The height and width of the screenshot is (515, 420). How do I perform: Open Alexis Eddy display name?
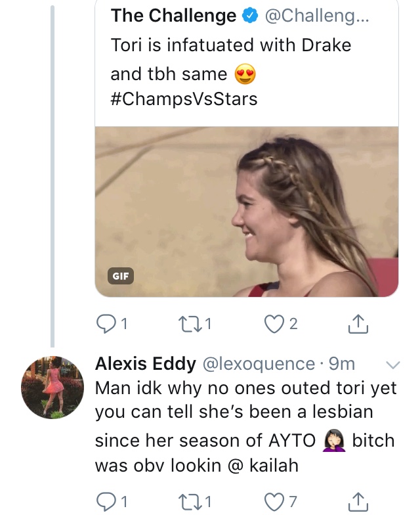coord(146,364)
